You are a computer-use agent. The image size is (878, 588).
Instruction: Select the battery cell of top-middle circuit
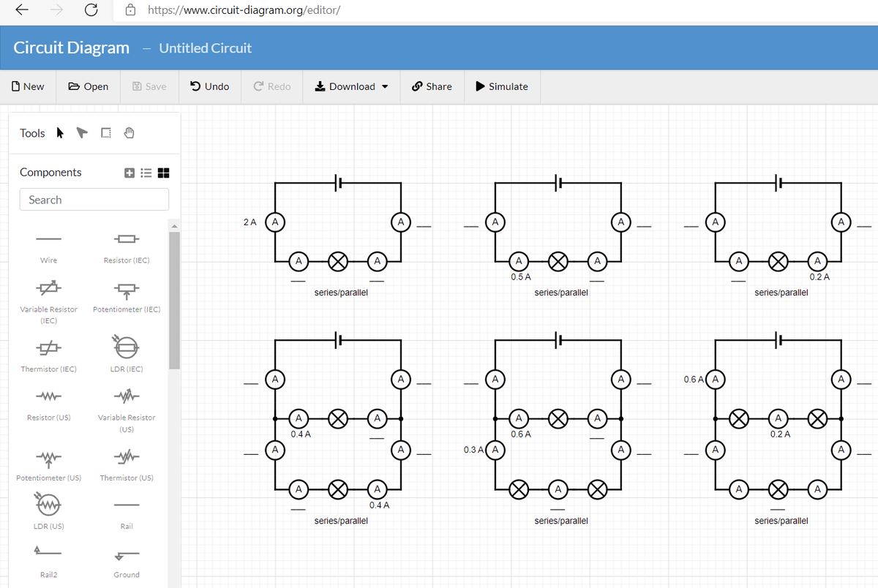pos(558,183)
